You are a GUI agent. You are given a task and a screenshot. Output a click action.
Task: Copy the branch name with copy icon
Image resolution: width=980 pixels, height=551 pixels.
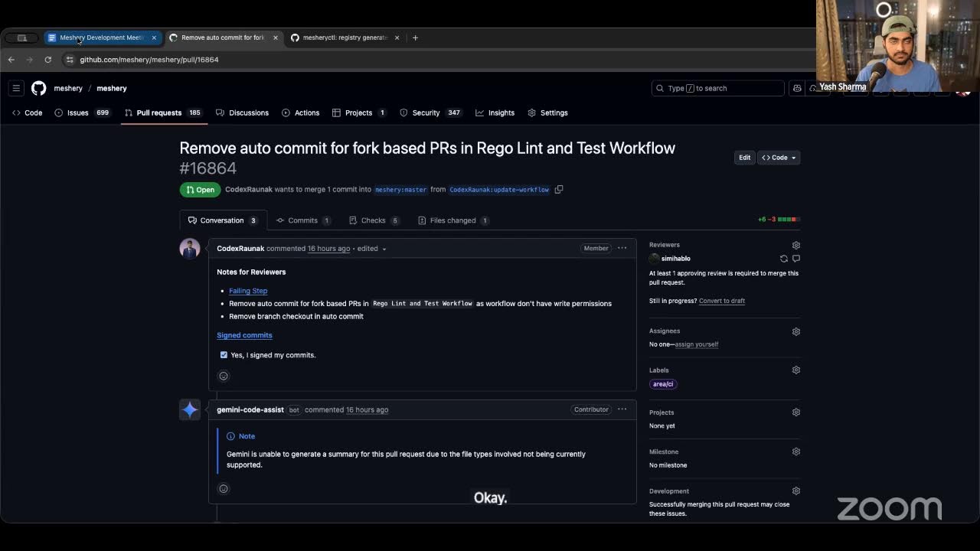(559, 190)
